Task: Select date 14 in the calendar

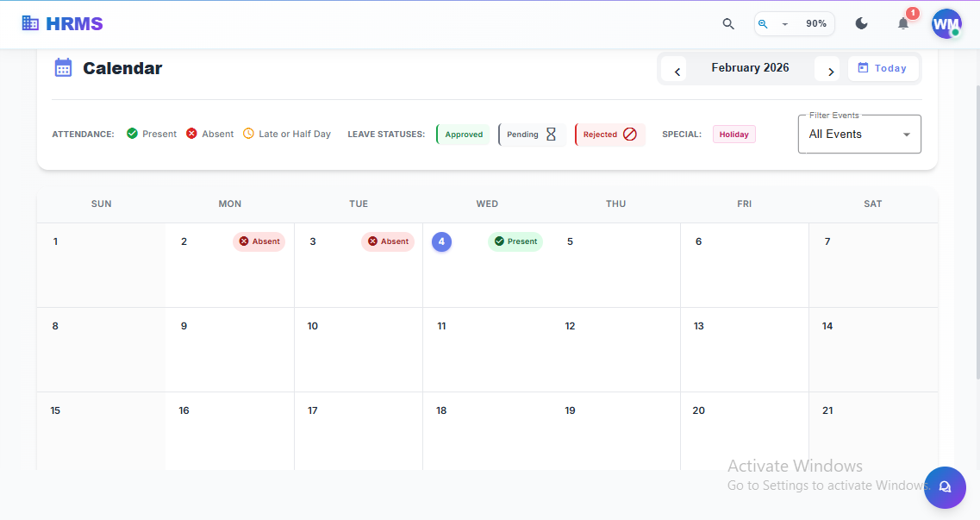Action: click(827, 326)
